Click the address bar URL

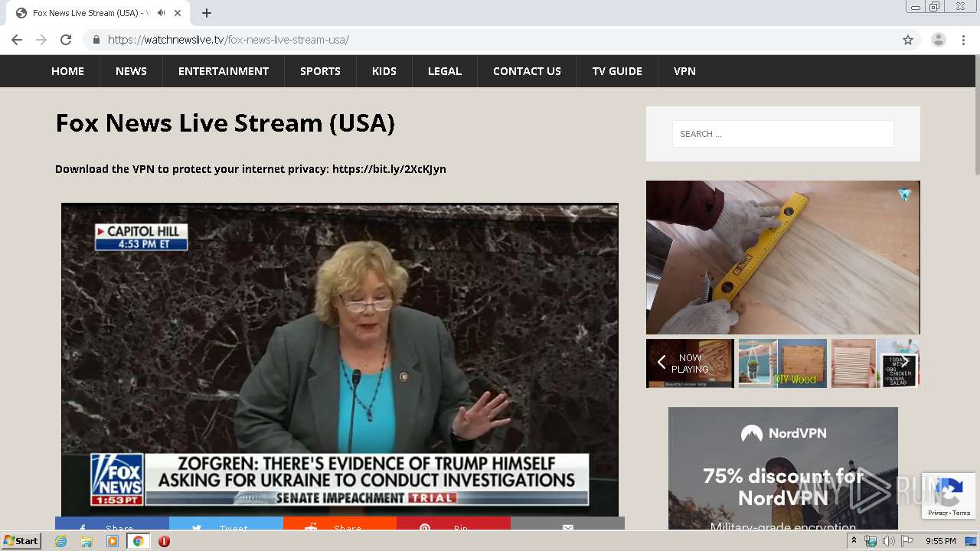(228, 40)
